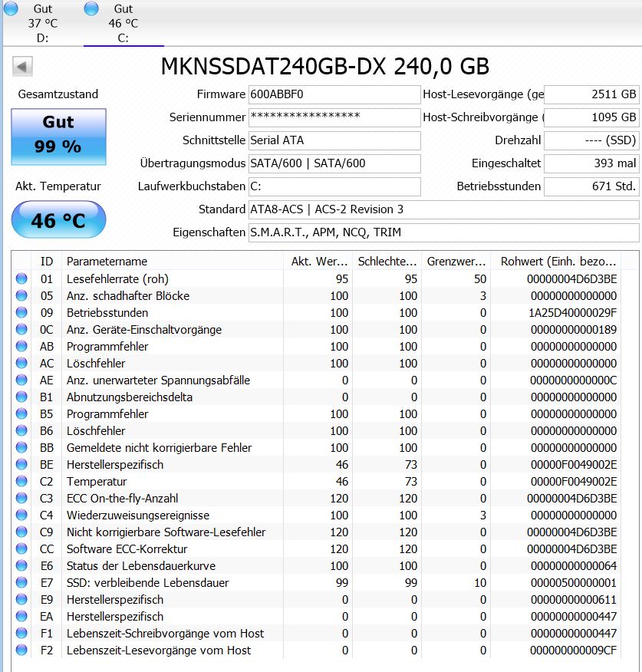Click the Eingeschaltet value 393 mal
642x672 pixels.
[591, 163]
